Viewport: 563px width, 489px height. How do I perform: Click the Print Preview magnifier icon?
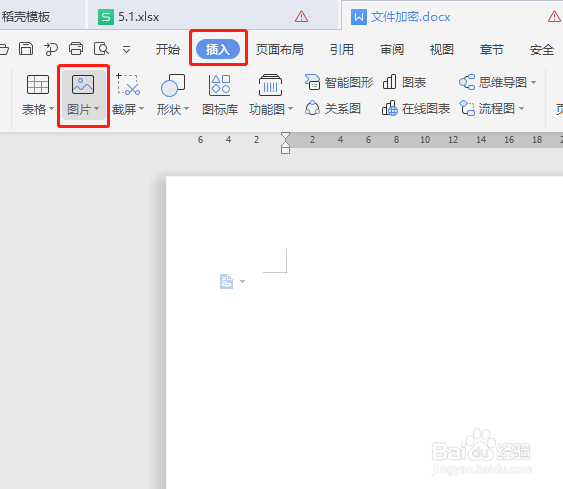[x=101, y=48]
